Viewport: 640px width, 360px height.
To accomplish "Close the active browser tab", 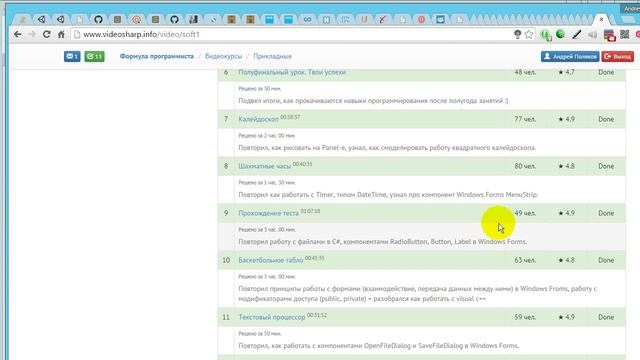I will [601, 19].
